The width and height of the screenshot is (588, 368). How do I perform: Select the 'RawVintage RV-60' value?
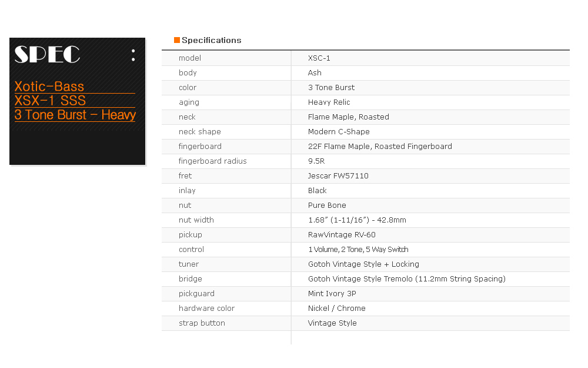(x=342, y=235)
